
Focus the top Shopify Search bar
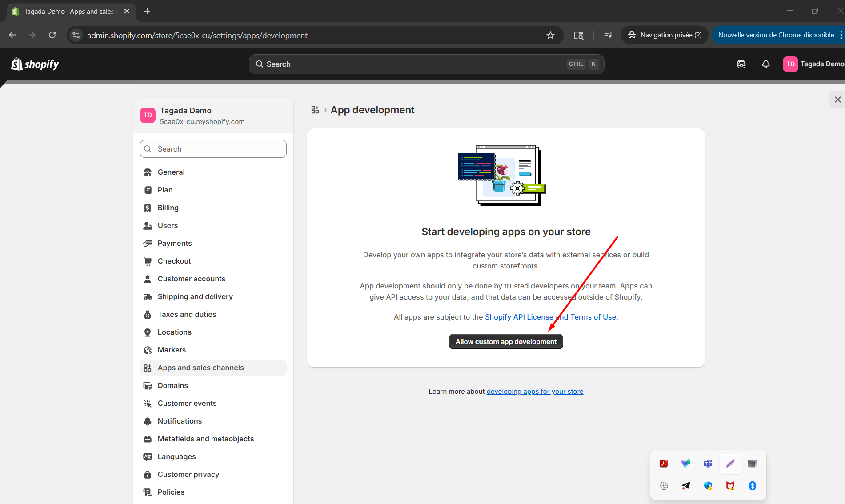[426, 64]
